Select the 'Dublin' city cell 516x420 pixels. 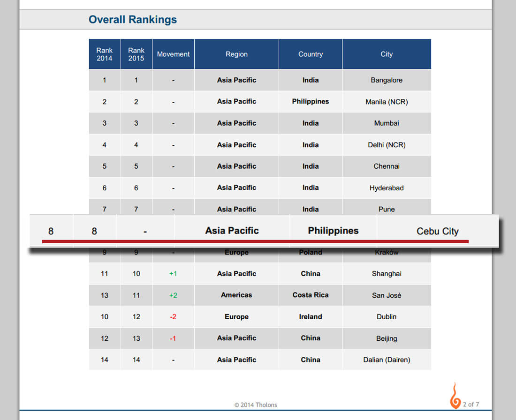tap(387, 317)
